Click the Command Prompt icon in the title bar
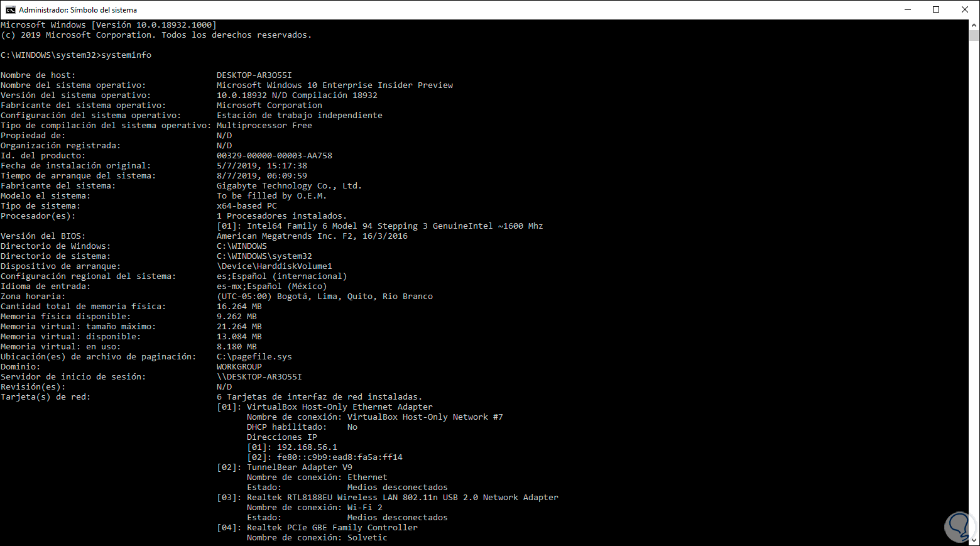This screenshot has width=980, height=546. [10, 9]
